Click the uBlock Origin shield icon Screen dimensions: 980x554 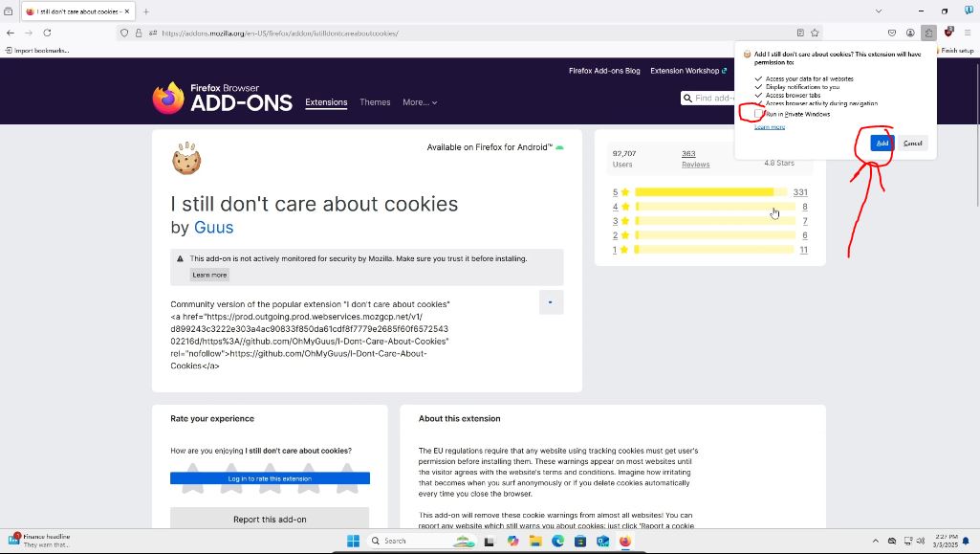(948, 32)
